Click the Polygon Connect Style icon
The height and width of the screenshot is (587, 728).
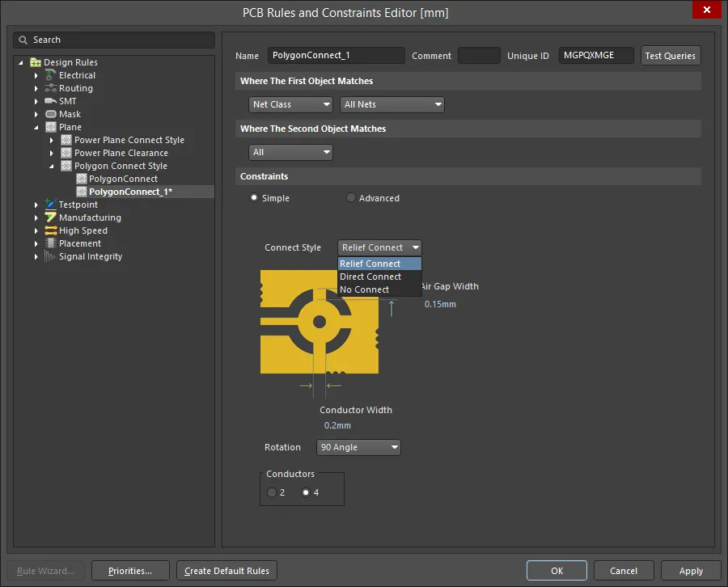coord(66,166)
